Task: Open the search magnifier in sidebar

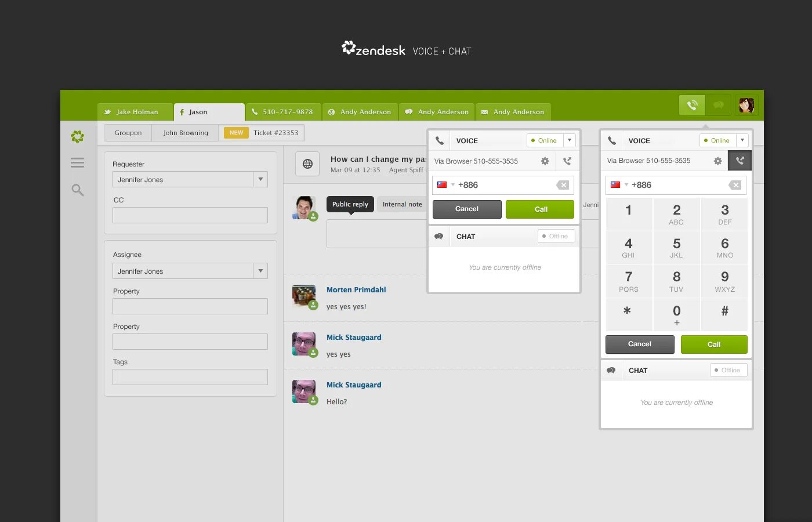Action: pos(77,190)
